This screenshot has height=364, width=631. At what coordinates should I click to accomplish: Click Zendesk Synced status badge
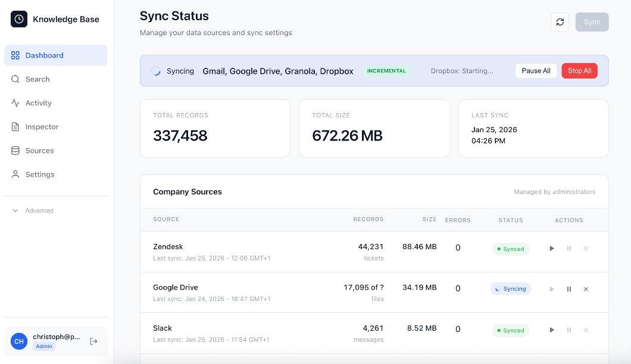pyautogui.click(x=511, y=249)
